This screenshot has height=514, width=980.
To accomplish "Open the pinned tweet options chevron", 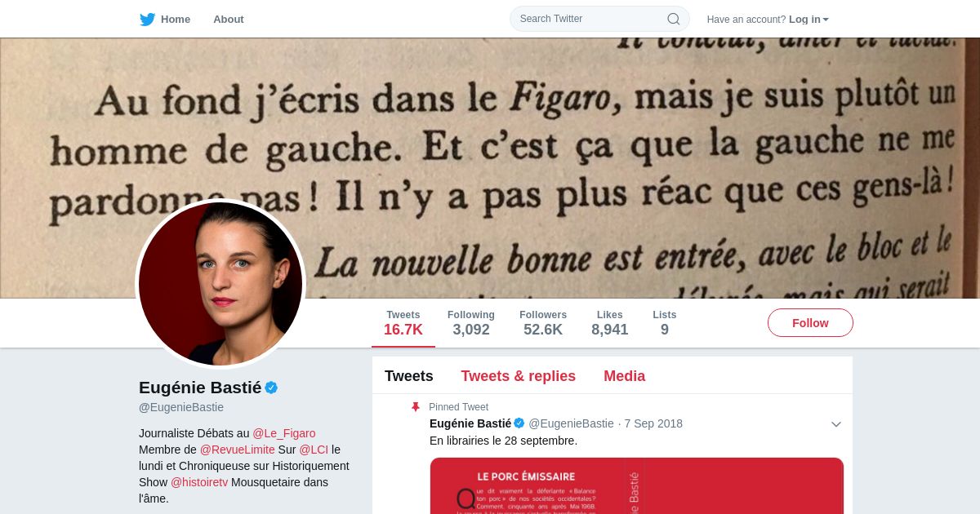I will click(x=836, y=424).
